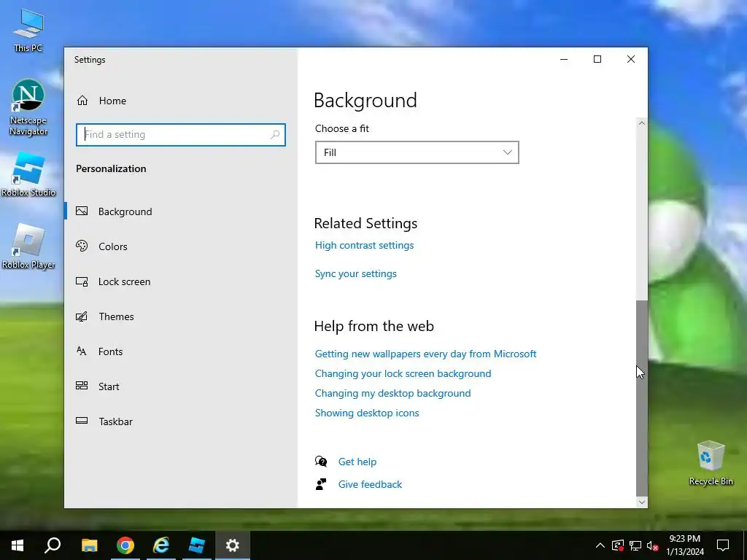Screen dimensions: 747x560
Task: Click the scrollbar up arrow
Action: coord(642,123)
